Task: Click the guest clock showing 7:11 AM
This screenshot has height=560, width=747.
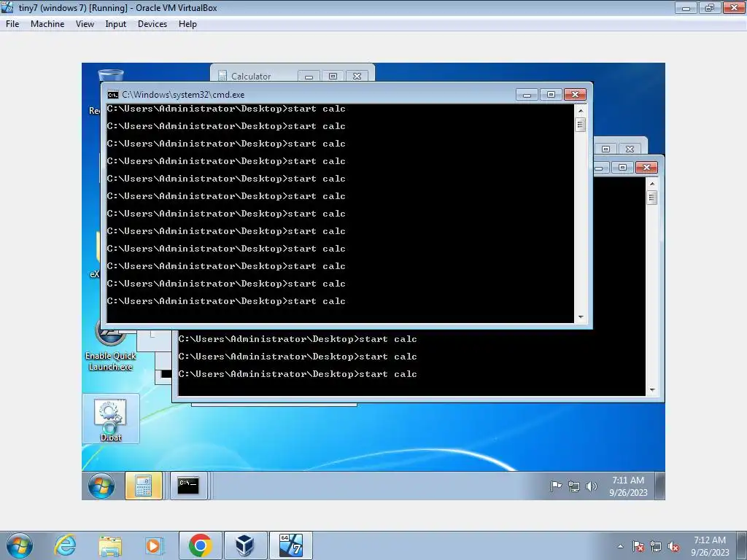Action: point(628,486)
